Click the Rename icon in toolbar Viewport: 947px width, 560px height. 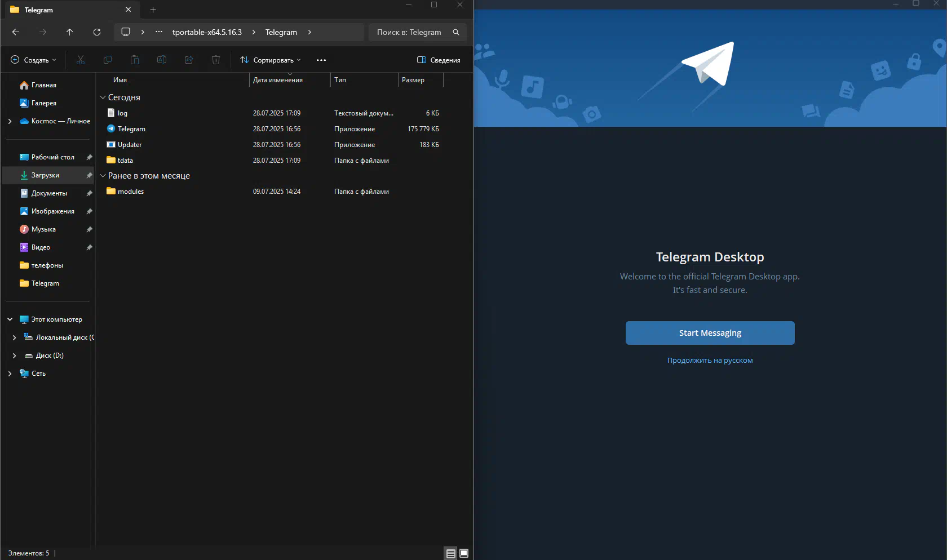[x=162, y=60]
